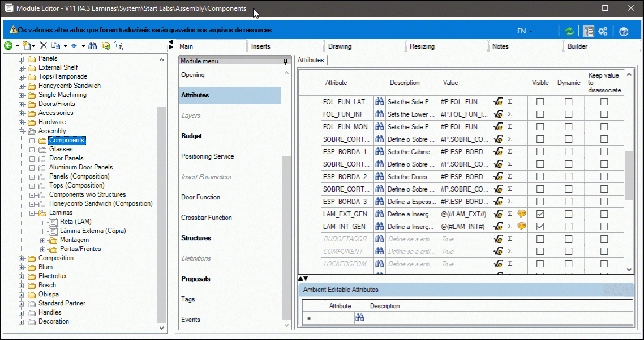This screenshot has height=340, width=644.
Task: Open formula editor for LAM_INT_GEN row
Action: pos(498,227)
